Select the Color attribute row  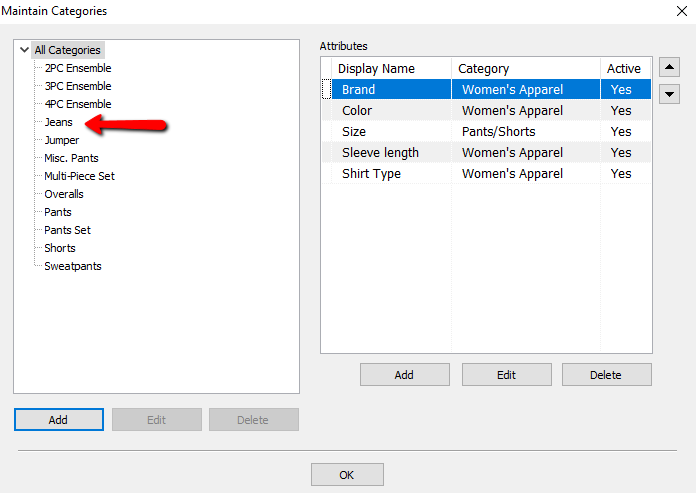click(x=486, y=110)
